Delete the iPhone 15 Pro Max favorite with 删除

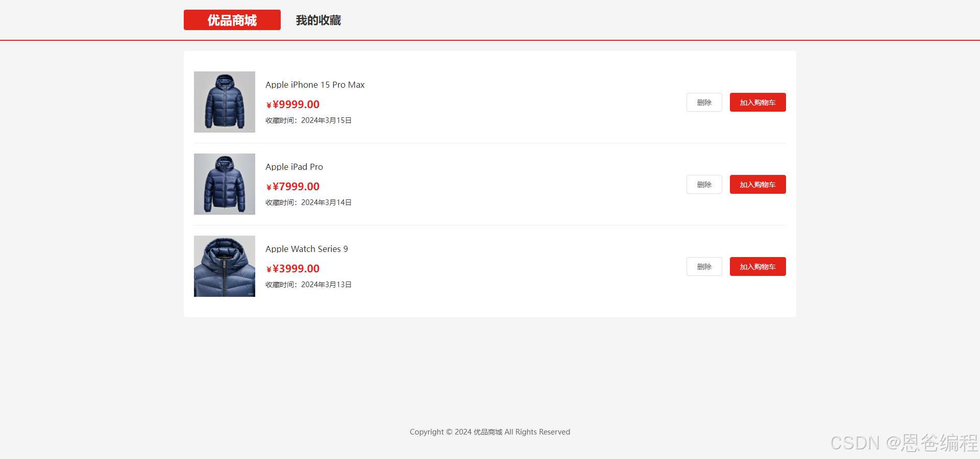[704, 103]
